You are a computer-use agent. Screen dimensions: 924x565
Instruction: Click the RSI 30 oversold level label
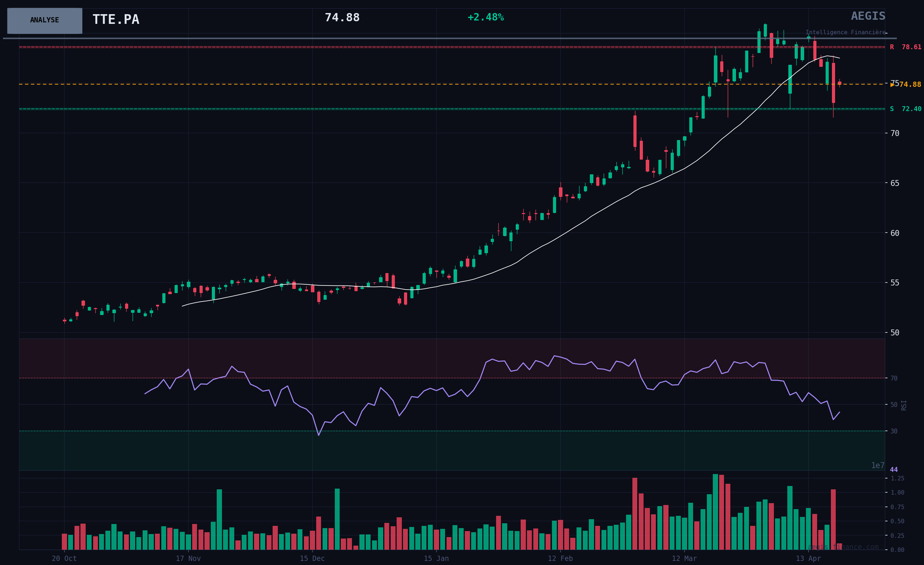894,432
